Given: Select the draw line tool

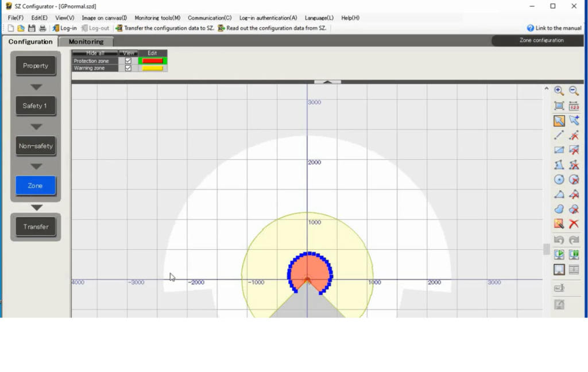Looking at the screenshot, I should click(x=559, y=135).
